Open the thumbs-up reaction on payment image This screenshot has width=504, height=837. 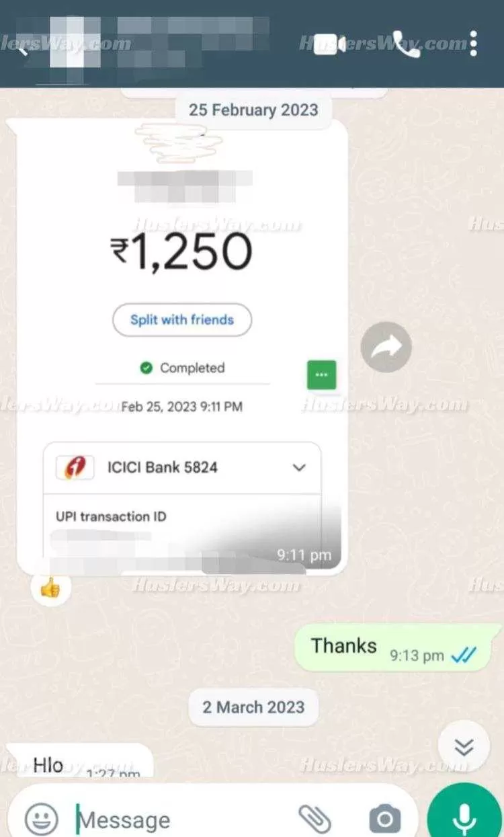click(51, 587)
